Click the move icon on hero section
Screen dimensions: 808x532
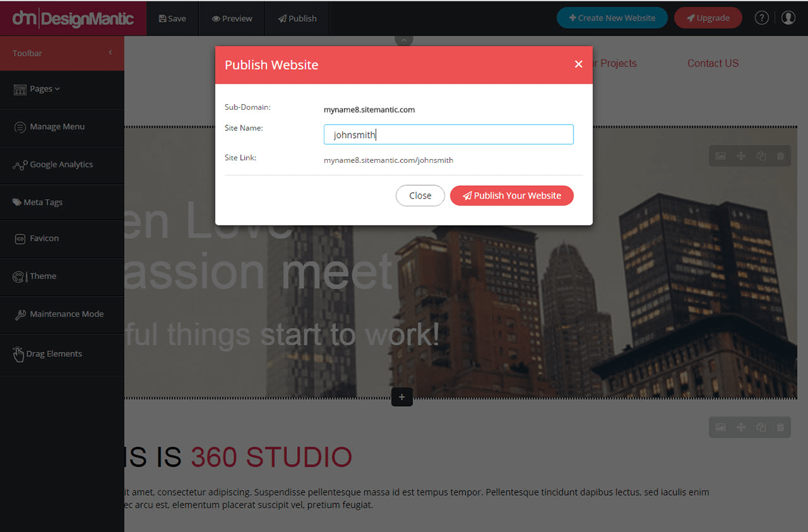point(741,156)
